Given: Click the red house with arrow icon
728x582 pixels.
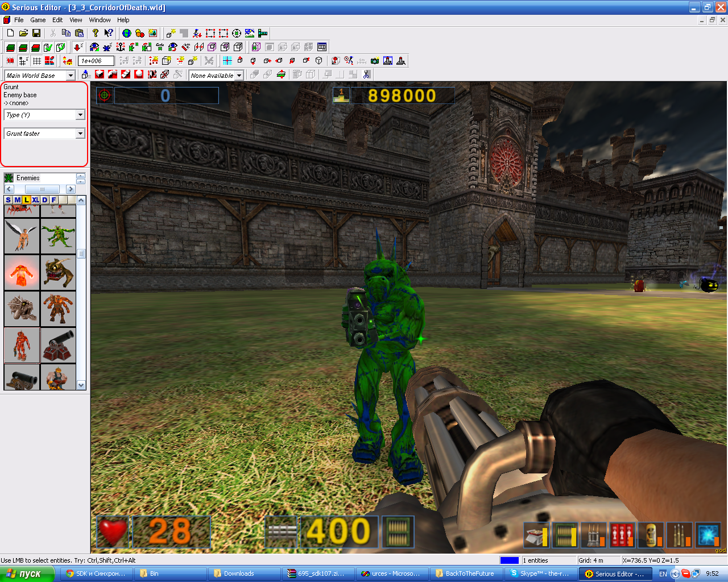Looking at the screenshot, I should click(x=68, y=60).
